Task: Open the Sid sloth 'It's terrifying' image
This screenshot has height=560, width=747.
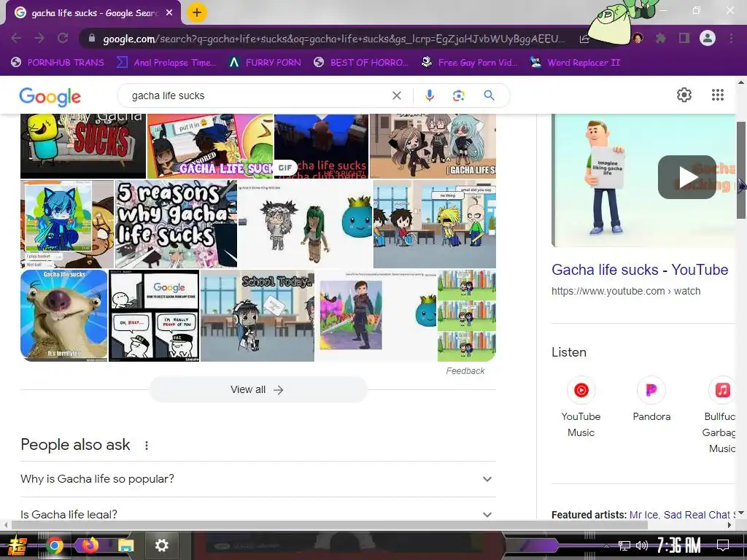Action: [64, 315]
